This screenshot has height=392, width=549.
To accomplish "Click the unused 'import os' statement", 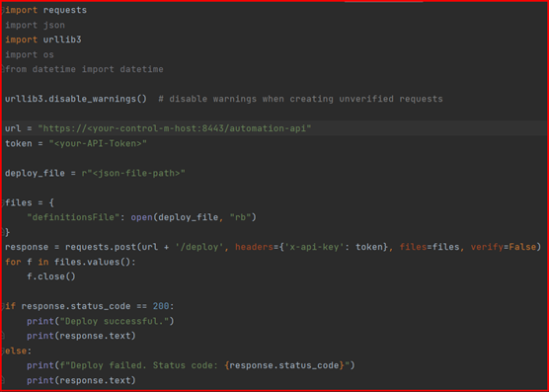I will coord(30,54).
